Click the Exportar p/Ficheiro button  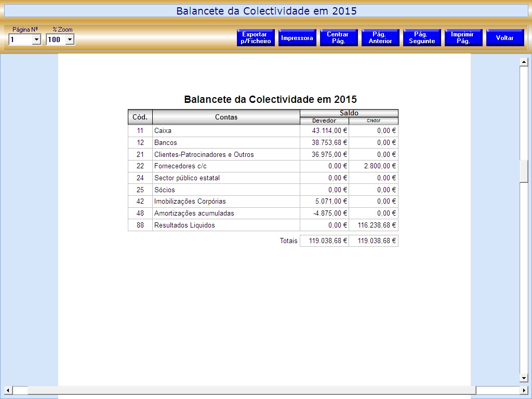coord(256,37)
